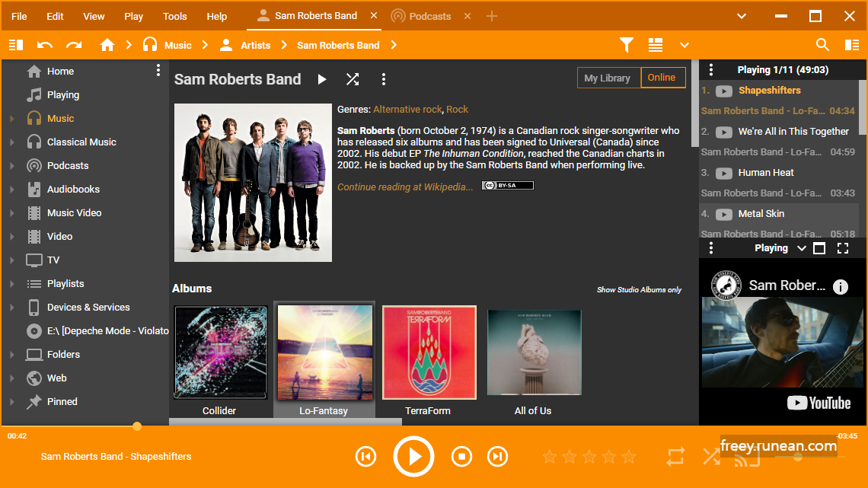Open the File menu
Image resolution: width=868 pixels, height=488 pixels.
[19, 16]
